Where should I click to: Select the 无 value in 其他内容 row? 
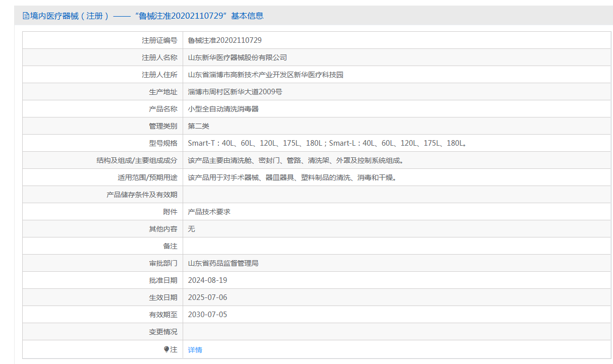point(191,229)
